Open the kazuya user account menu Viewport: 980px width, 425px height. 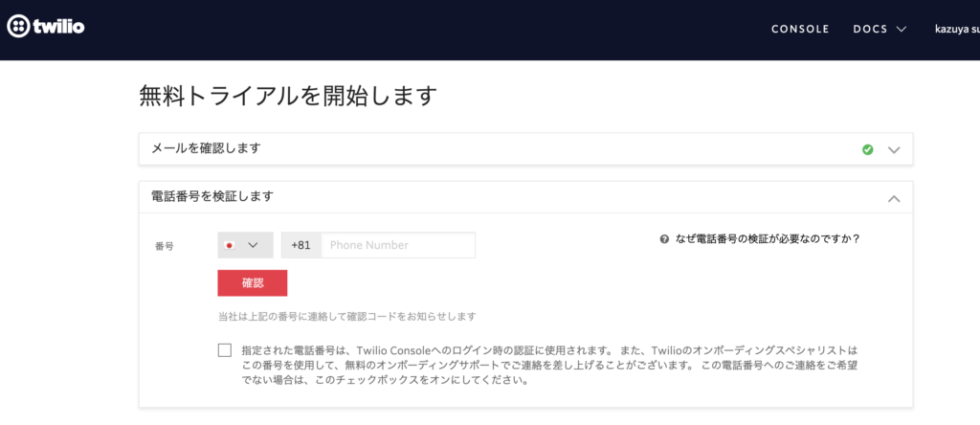(x=957, y=29)
